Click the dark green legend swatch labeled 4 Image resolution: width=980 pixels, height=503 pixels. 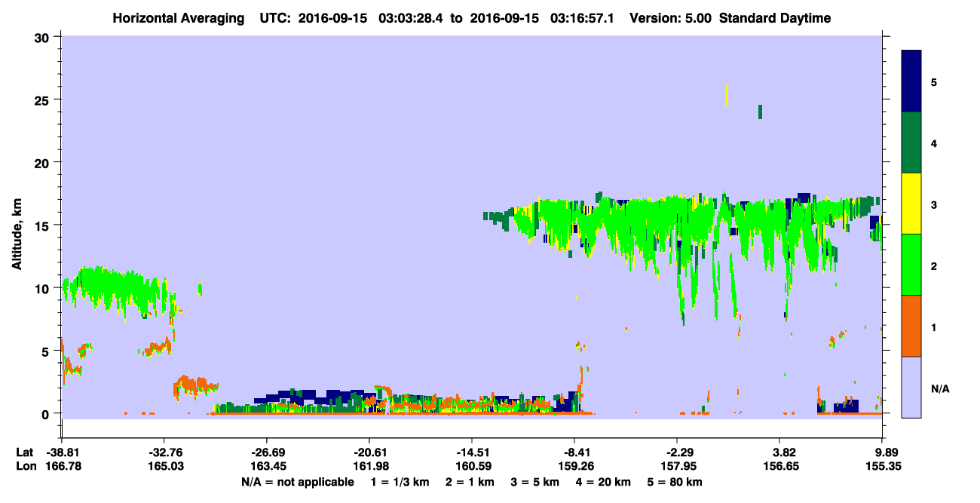tap(911, 143)
